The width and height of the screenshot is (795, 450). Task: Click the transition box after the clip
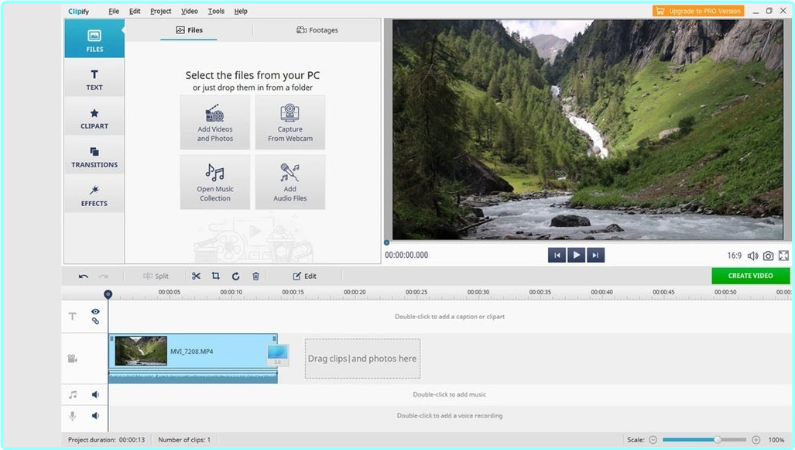pos(278,355)
